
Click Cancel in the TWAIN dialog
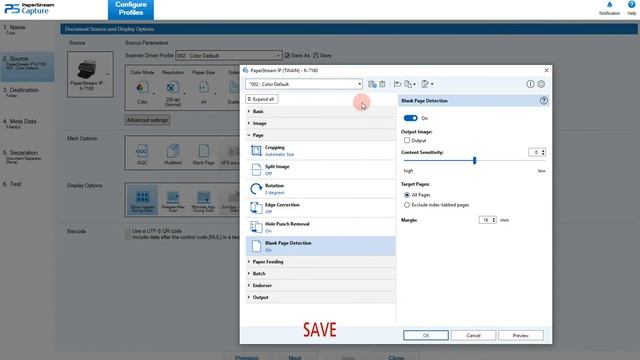(473, 336)
